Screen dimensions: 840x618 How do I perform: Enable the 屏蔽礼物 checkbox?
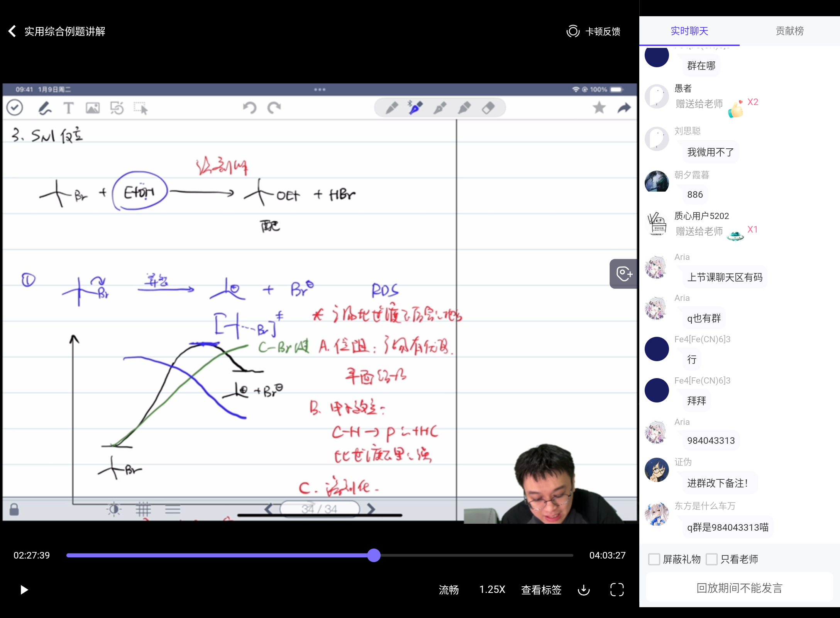[654, 559]
